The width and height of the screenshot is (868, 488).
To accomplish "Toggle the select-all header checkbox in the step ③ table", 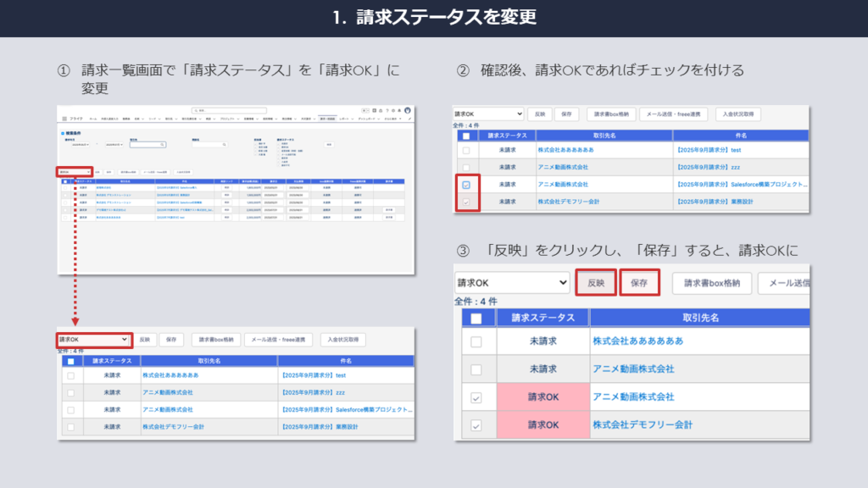I will 476,318.
